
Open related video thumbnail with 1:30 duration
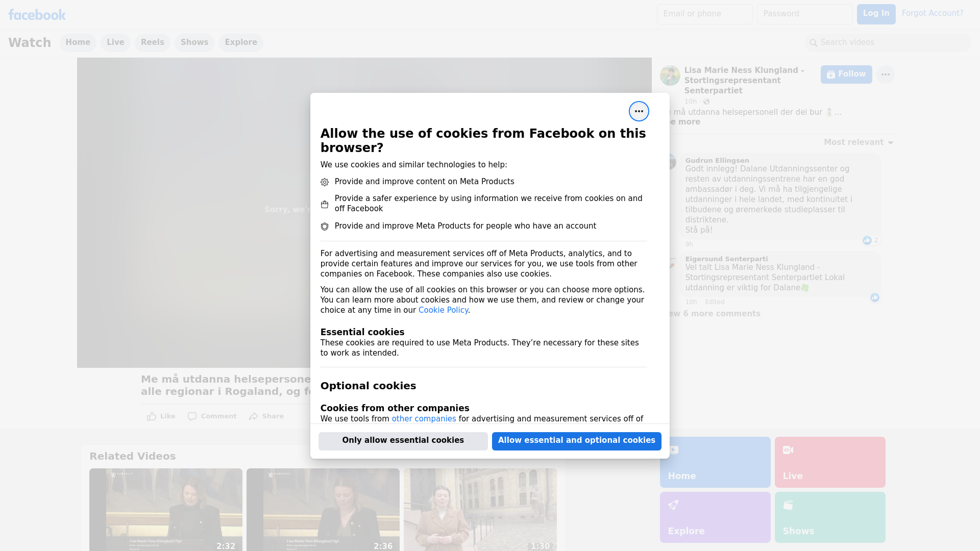click(480, 510)
